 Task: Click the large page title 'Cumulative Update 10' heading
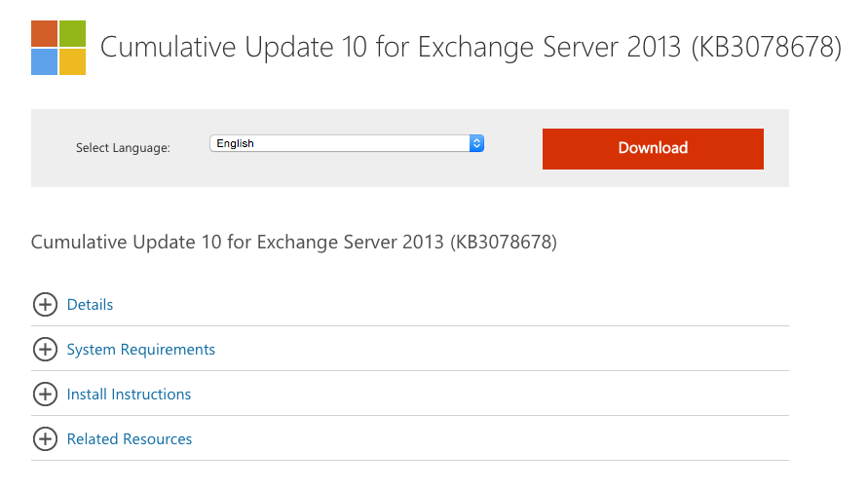471,47
